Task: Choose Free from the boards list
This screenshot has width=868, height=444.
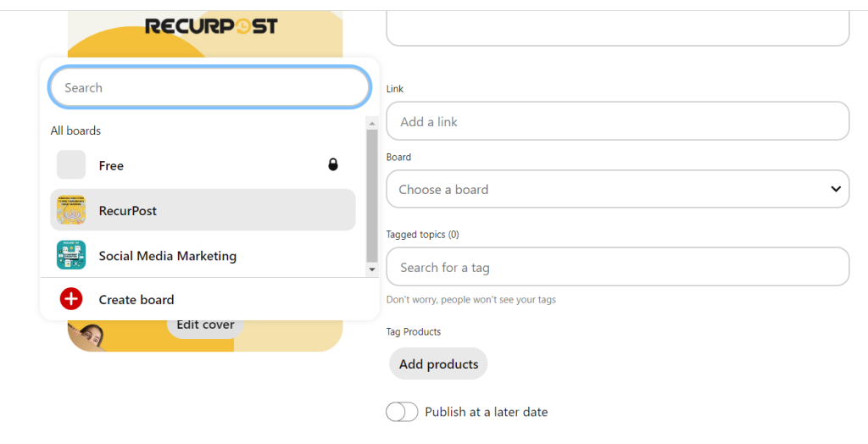Action: [x=203, y=165]
